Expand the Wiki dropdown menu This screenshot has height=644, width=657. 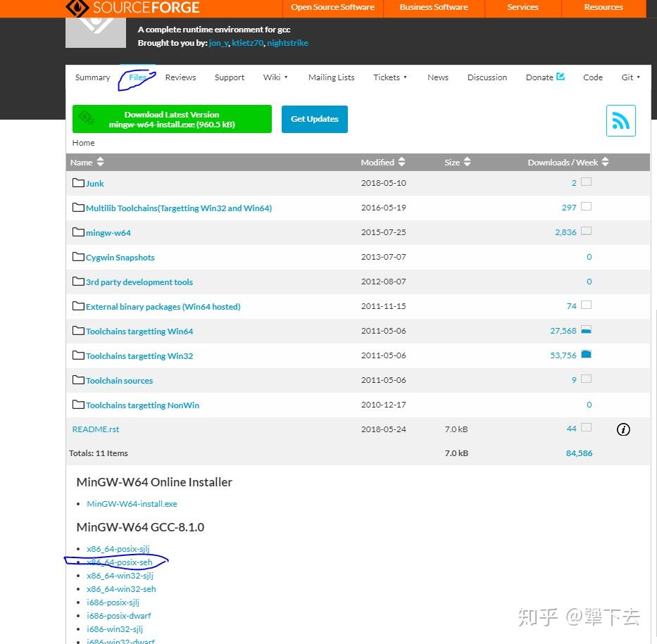(x=275, y=77)
